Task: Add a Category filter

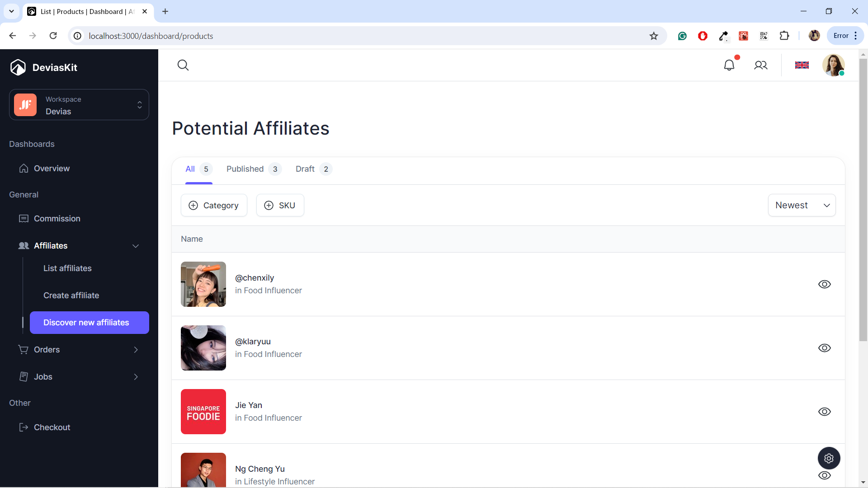Action: (214, 205)
